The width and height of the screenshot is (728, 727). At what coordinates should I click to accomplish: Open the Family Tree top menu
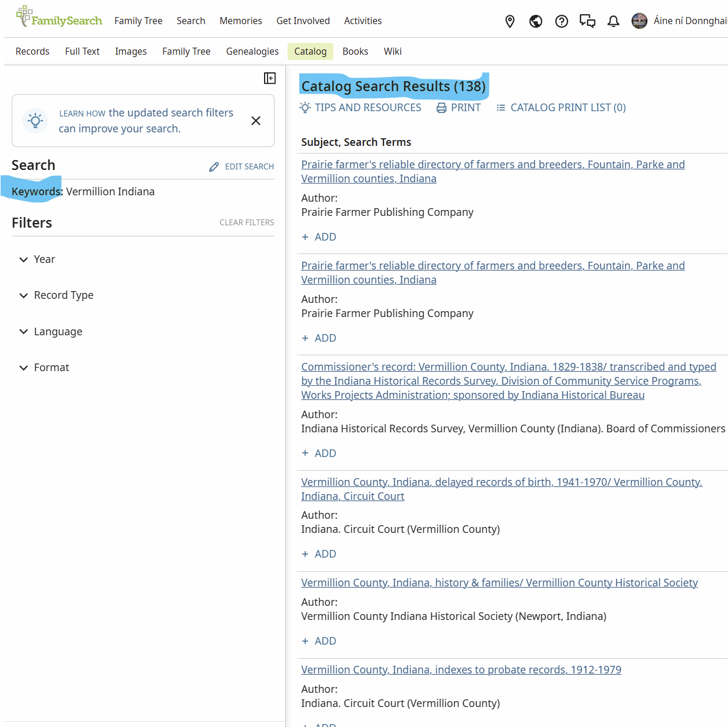[138, 21]
